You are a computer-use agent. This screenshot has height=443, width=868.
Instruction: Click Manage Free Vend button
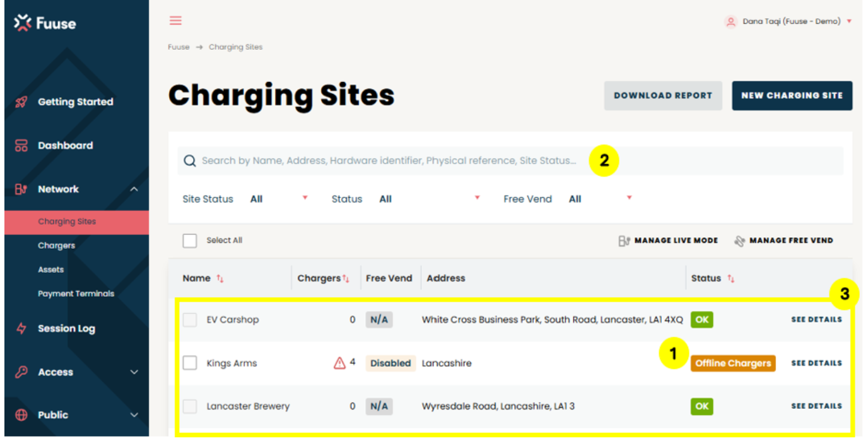(784, 240)
